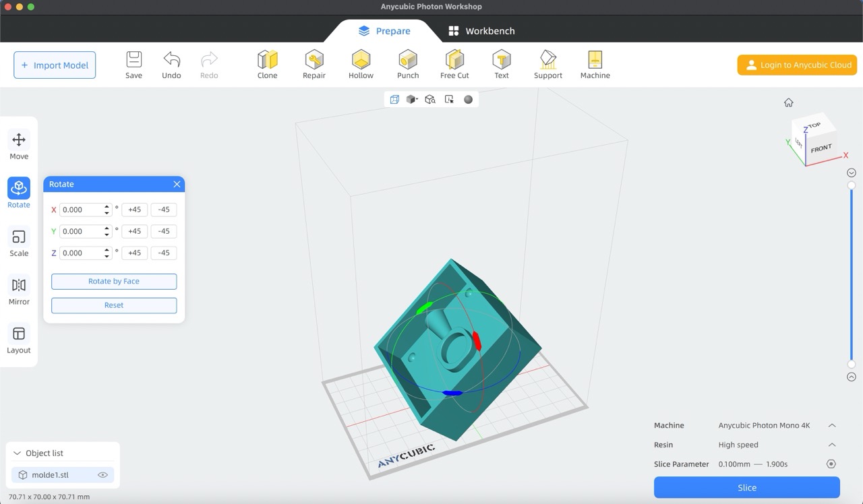The width and height of the screenshot is (863, 504).
Task: Select the Punch tool
Action: point(408,65)
